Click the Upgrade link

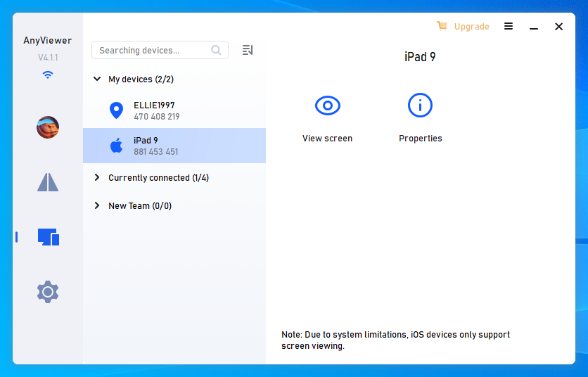click(471, 27)
